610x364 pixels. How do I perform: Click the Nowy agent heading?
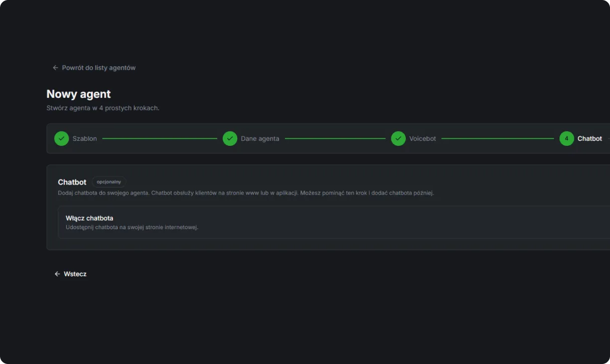(79, 94)
